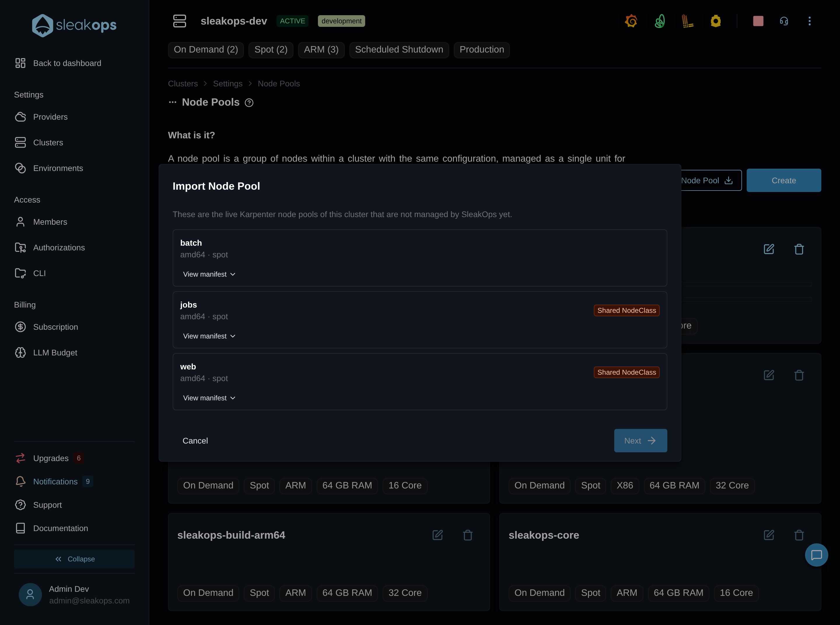Open Providers settings
The height and width of the screenshot is (625, 840).
(41, 117)
